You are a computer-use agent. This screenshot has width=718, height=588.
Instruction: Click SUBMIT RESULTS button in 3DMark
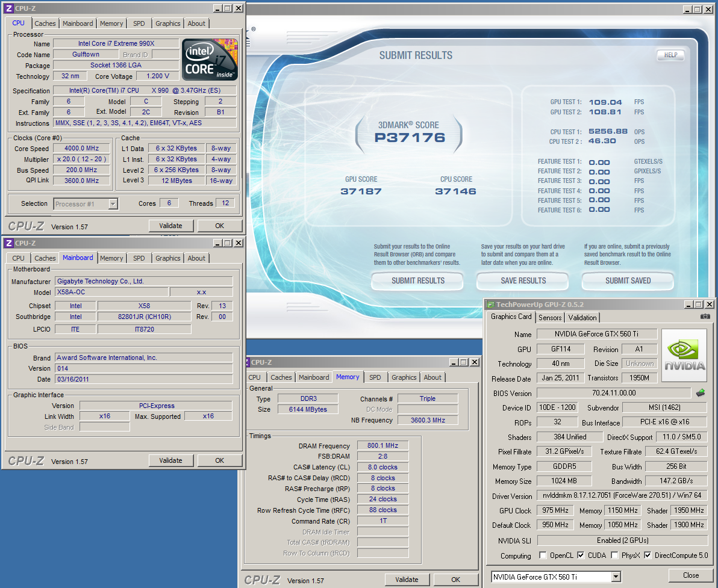pos(417,281)
